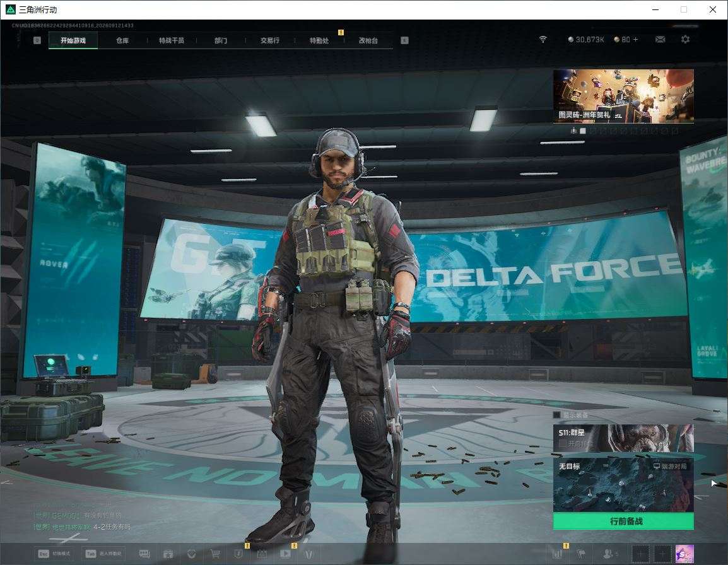Click the plus next to the 80 currency

click(636, 40)
